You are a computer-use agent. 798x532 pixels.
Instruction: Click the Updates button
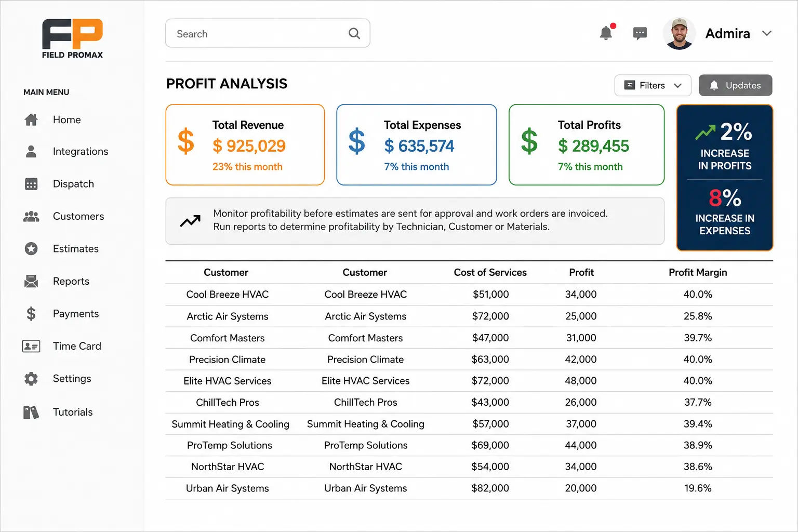(x=735, y=85)
